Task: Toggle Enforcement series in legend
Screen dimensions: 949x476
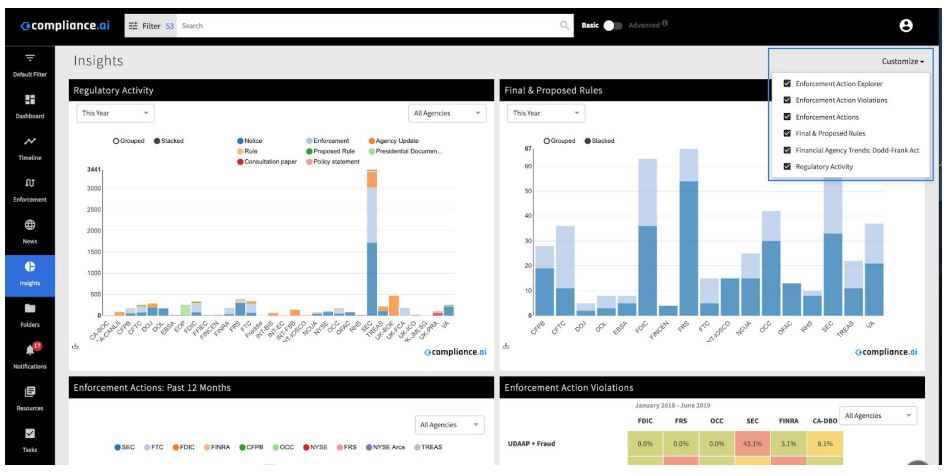Action: [x=327, y=141]
